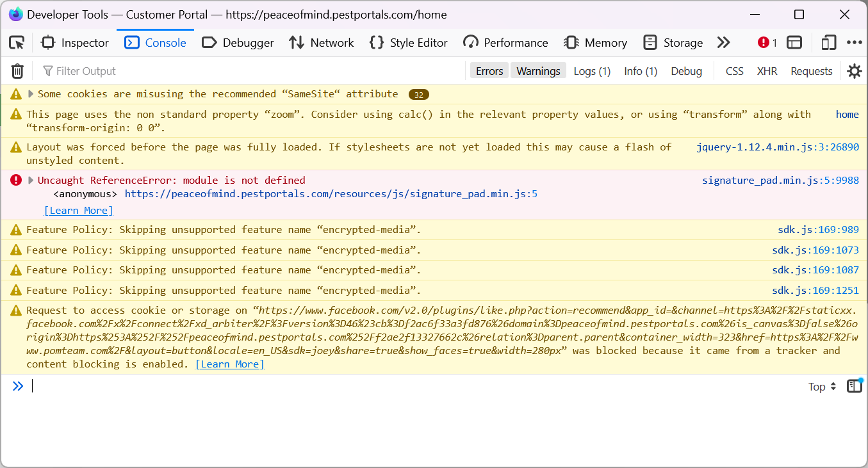The width and height of the screenshot is (868, 468).
Task: Open the developer tools meatball menu
Action: (855, 42)
